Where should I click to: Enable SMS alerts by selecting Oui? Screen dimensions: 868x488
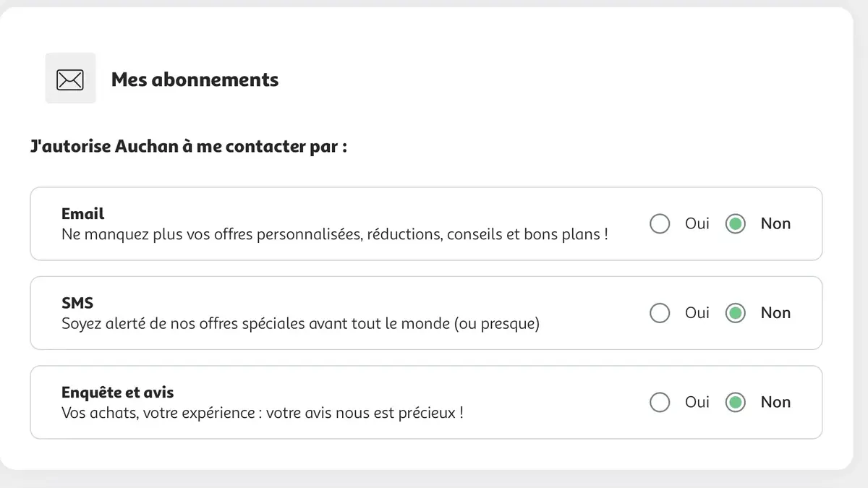tap(660, 313)
